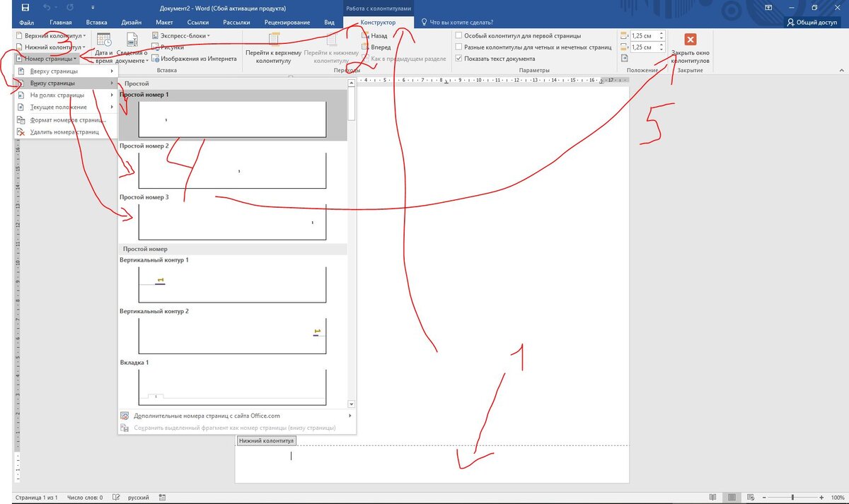Click the zoom slider handle

pos(793,498)
